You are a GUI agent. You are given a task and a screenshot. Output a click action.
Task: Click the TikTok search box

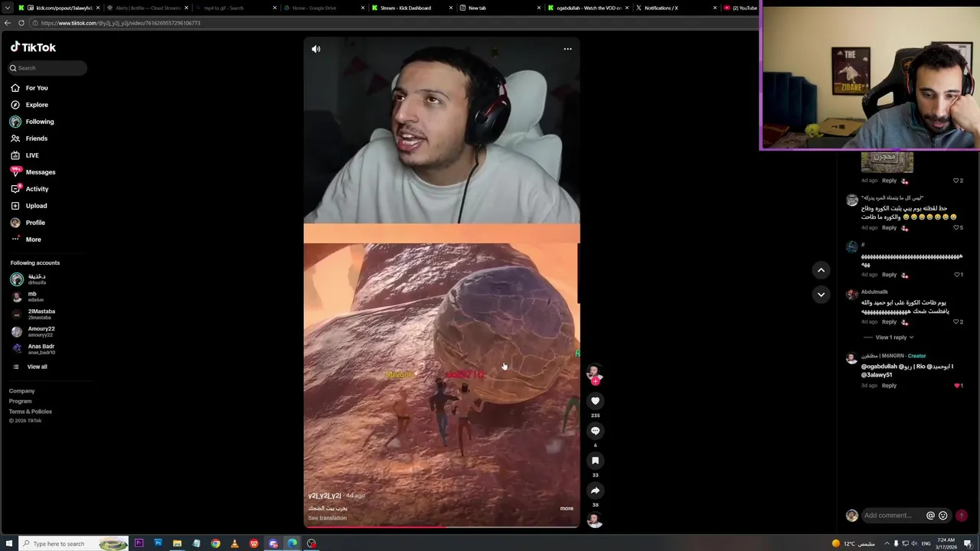[x=47, y=68]
